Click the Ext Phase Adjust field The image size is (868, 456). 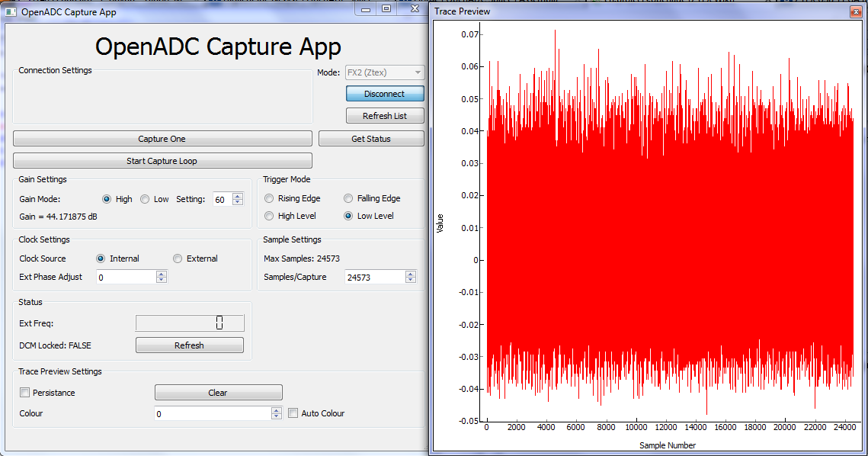(126, 277)
